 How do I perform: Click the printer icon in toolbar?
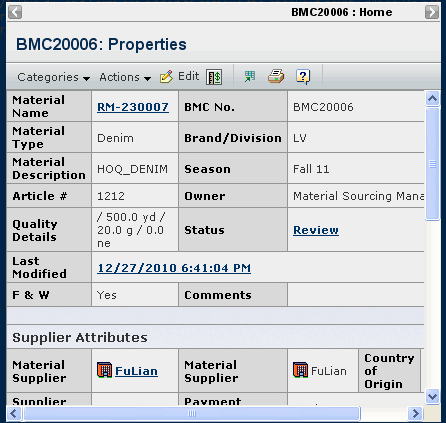[x=276, y=76]
